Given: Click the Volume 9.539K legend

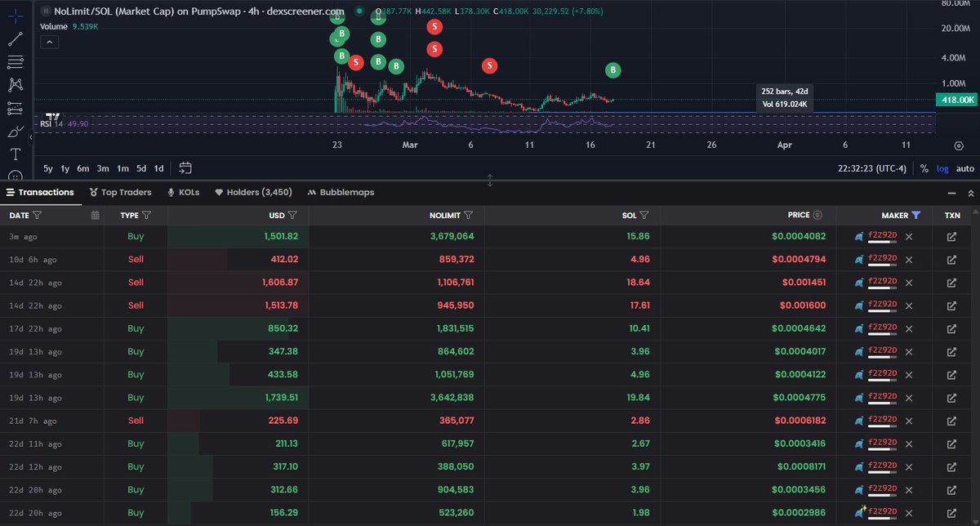Looking at the screenshot, I should [x=69, y=26].
